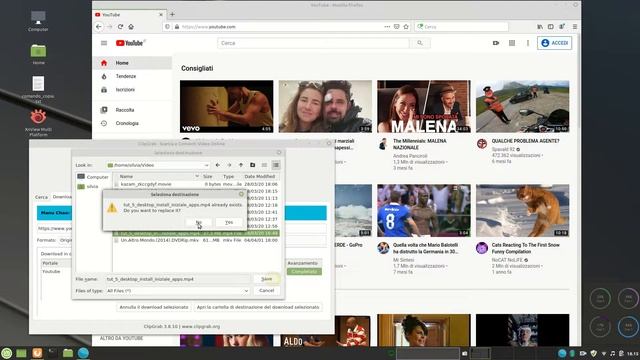Viewport: 640px width, 360px height.
Task: Go forward in file dialog folder history
Action: point(229,165)
